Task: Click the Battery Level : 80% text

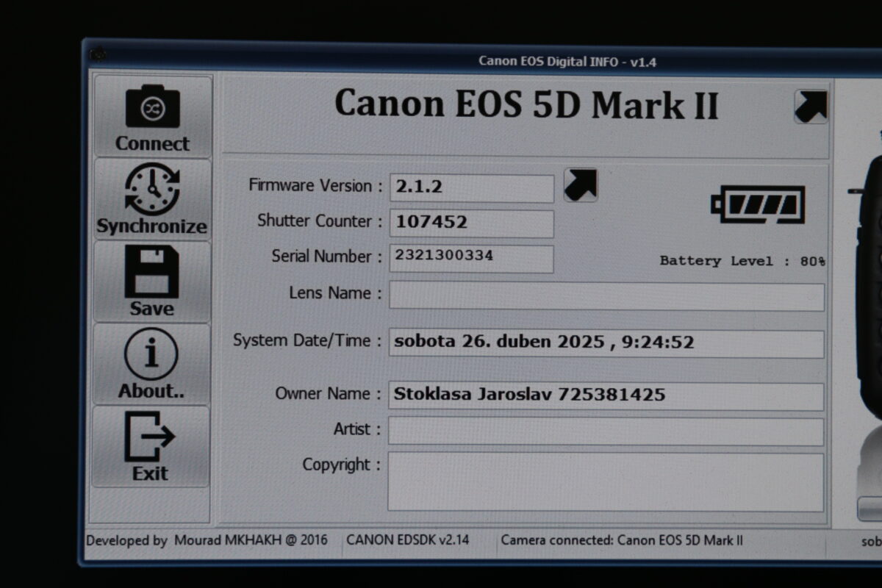Action: coord(742,261)
